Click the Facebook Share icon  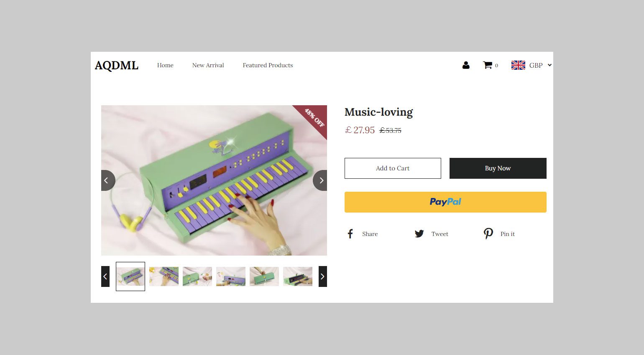[x=350, y=234]
